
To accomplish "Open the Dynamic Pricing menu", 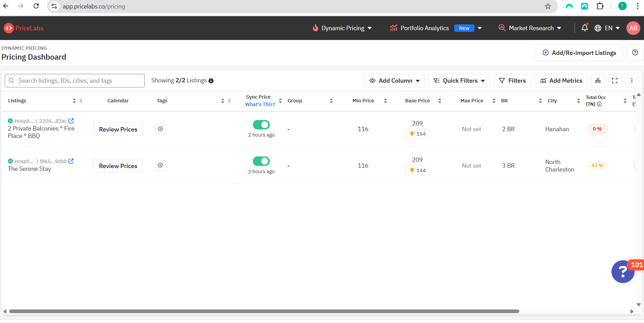I will pos(342,28).
